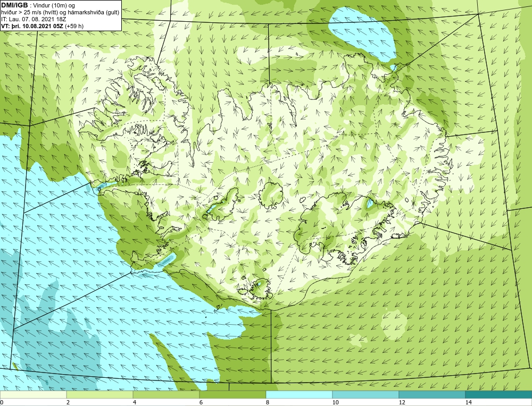
Task: Click the legend scale label '10'
Action: pos(336,402)
